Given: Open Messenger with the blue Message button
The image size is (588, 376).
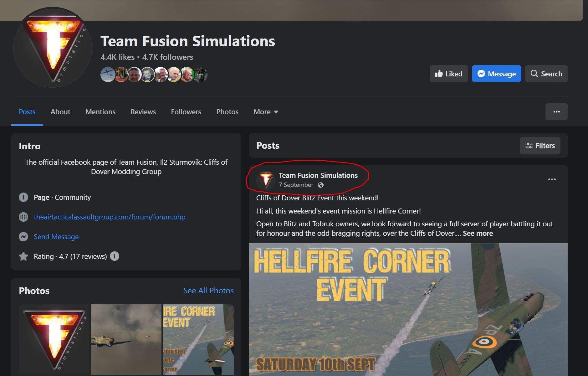Looking at the screenshot, I should tap(496, 74).
